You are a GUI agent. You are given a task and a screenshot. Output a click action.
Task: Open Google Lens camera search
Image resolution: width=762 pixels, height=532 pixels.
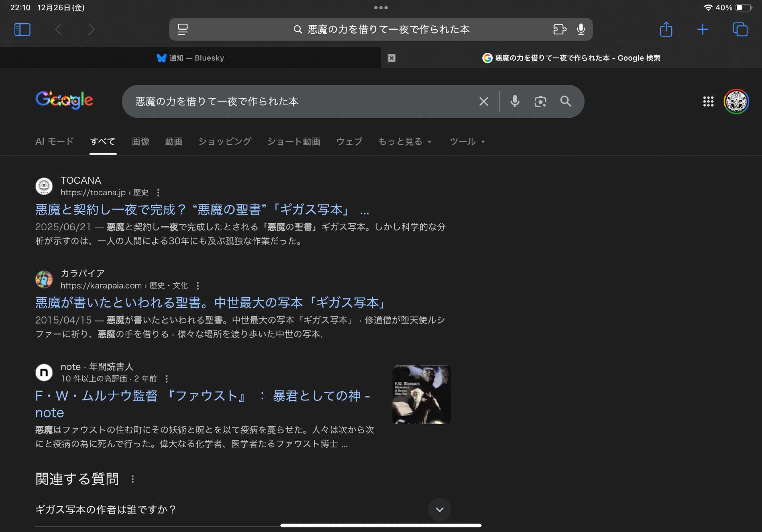point(540,101)
